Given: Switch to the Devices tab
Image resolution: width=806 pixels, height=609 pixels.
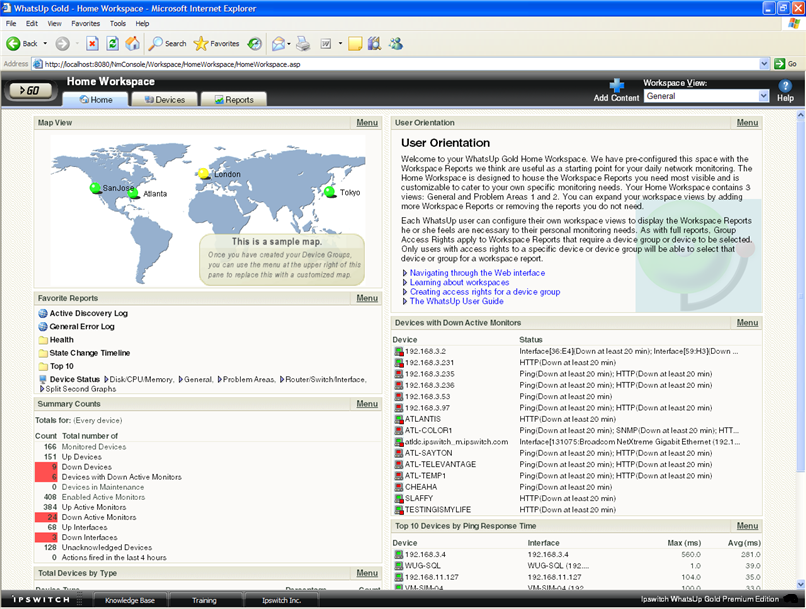Looking at the screenshot, I should point(164,100).
